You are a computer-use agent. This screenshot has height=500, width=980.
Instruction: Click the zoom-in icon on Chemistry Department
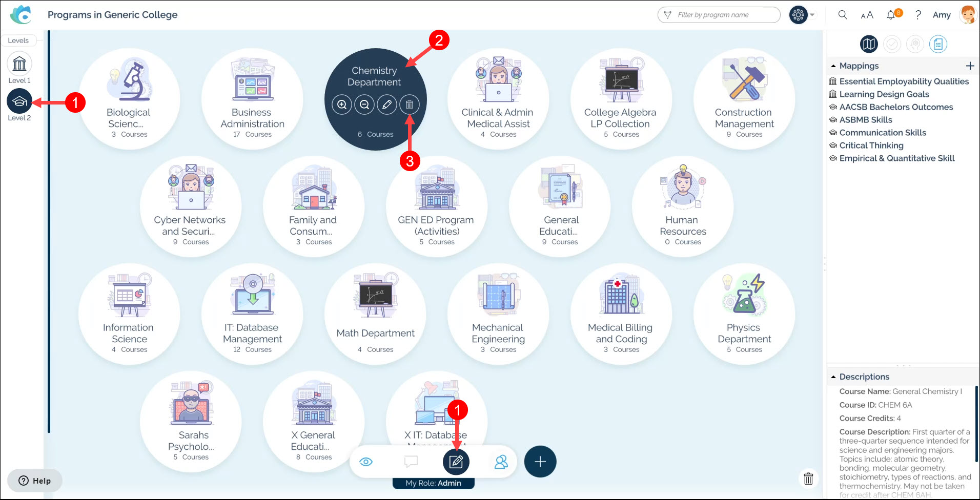[x=342, y=105]
